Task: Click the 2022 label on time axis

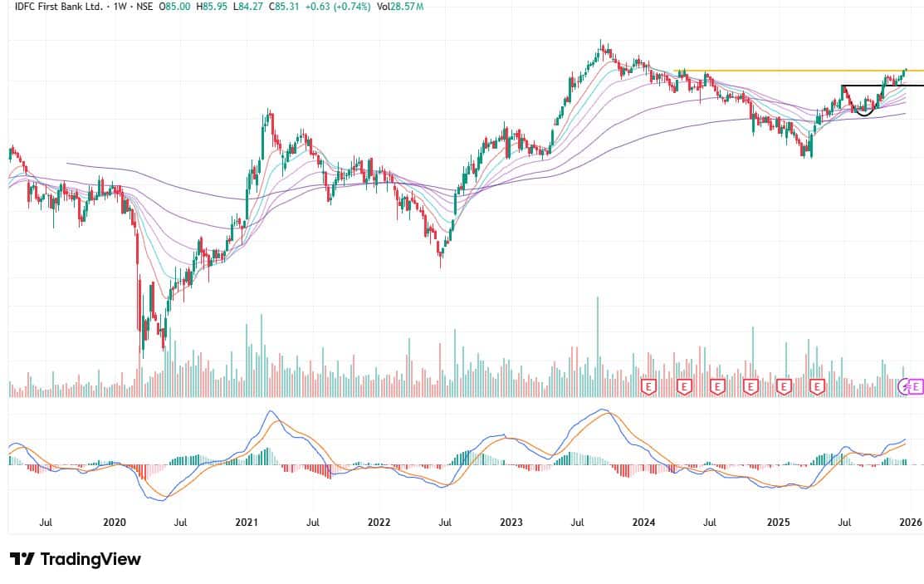Action: pos(379,522)
